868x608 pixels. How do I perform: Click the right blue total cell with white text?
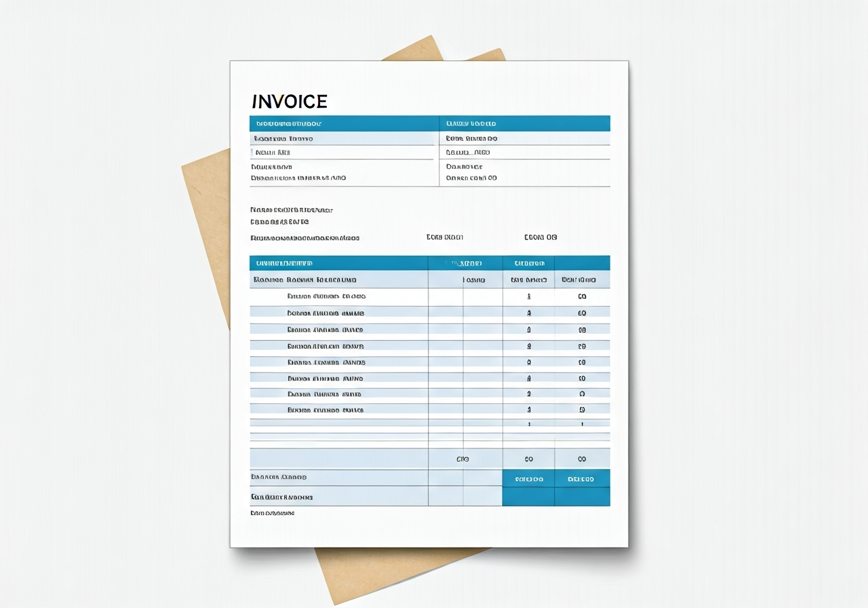[581, 479]
